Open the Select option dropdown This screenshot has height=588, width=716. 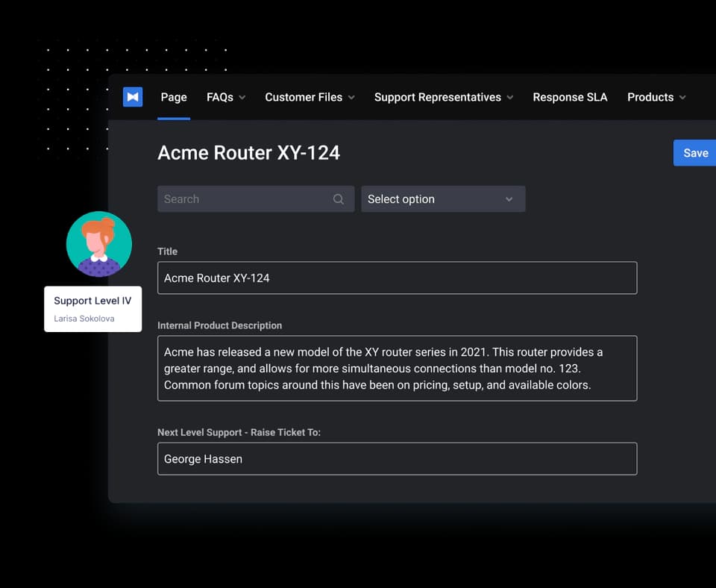[x=443, y=199]
